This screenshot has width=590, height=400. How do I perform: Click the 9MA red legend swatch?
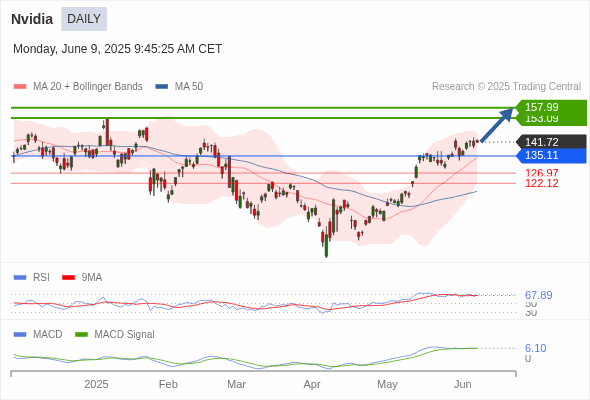pyautogui.click(x=68, y=277)
